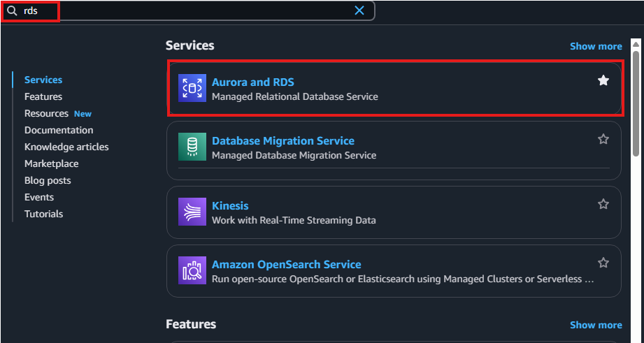Favorite Database Migration Service with star
Image resolution: width=644 pixels, height=343 pixels.
click(x=603, y=139)
